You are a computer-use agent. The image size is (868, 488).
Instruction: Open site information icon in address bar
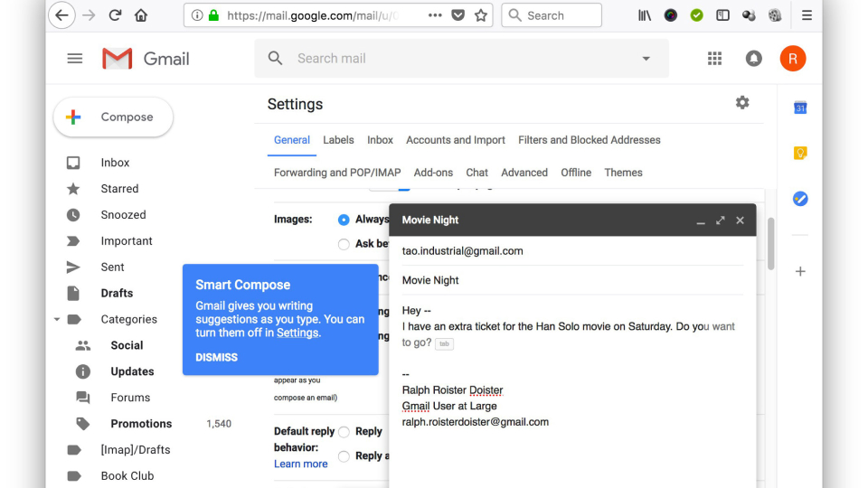[x=197, y=15]
